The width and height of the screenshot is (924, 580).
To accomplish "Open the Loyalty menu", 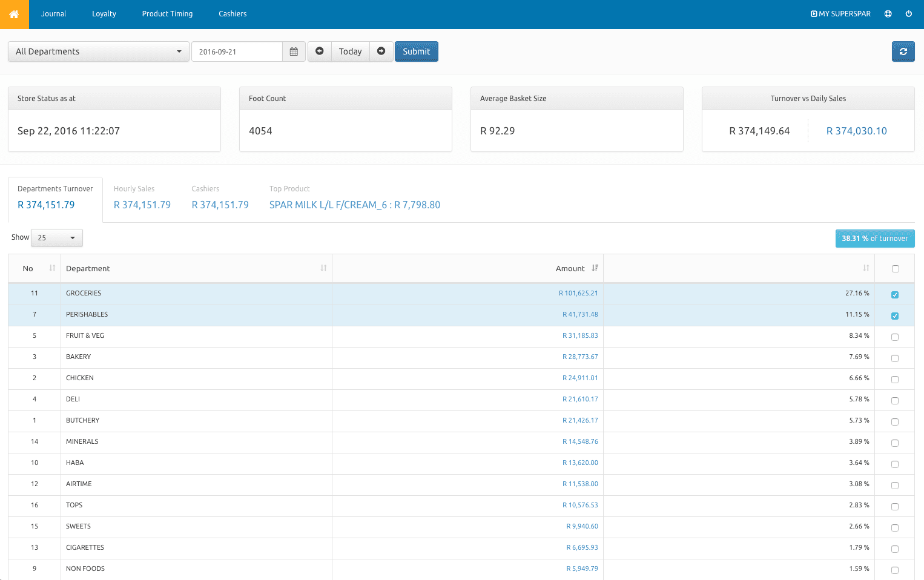I will coord(104,14).
